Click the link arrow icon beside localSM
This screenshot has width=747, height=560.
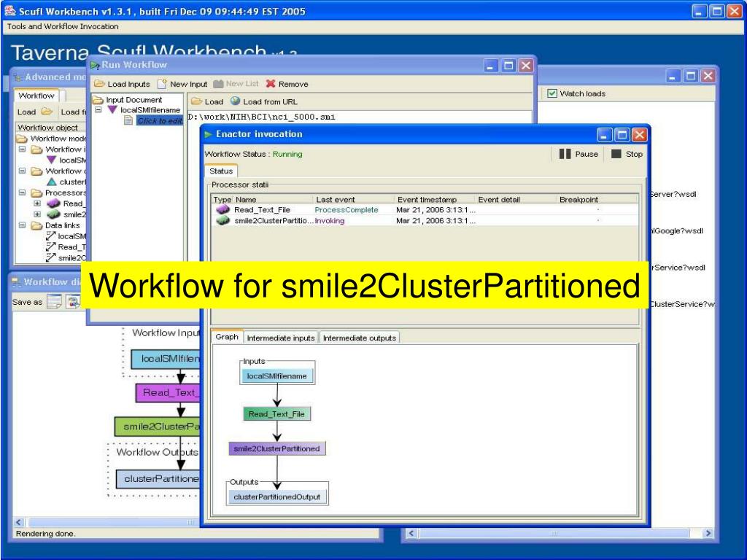coord(51,236)
